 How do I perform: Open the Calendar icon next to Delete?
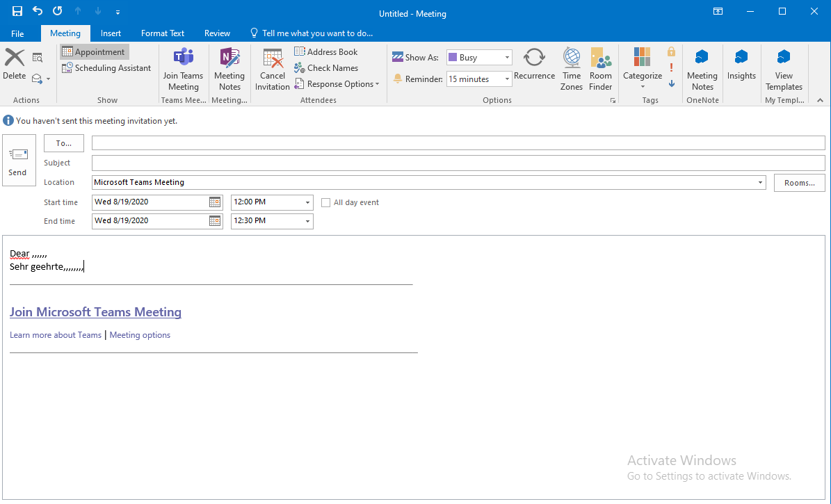(37, 58)
